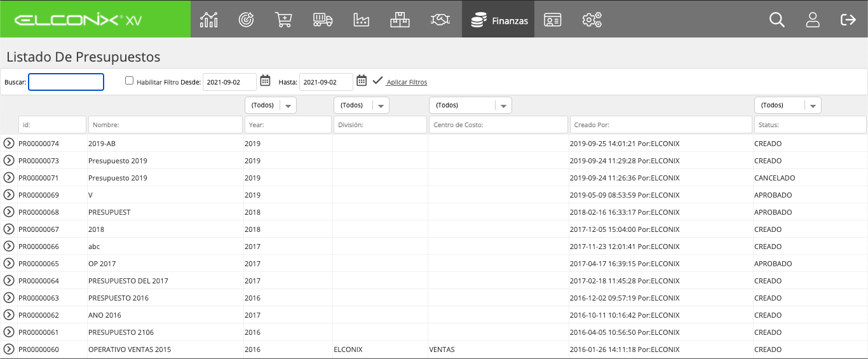Image resolution: width=868 pixels, height=359 pixels.
Task: Open calendar picker for Hasta date
Action: coord(362,81)
